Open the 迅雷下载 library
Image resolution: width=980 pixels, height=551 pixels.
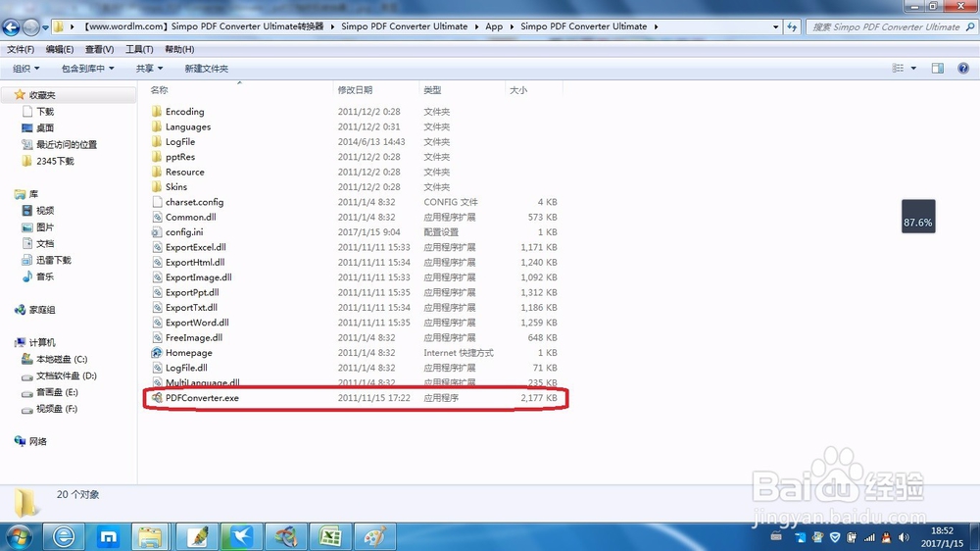[53, 260]
